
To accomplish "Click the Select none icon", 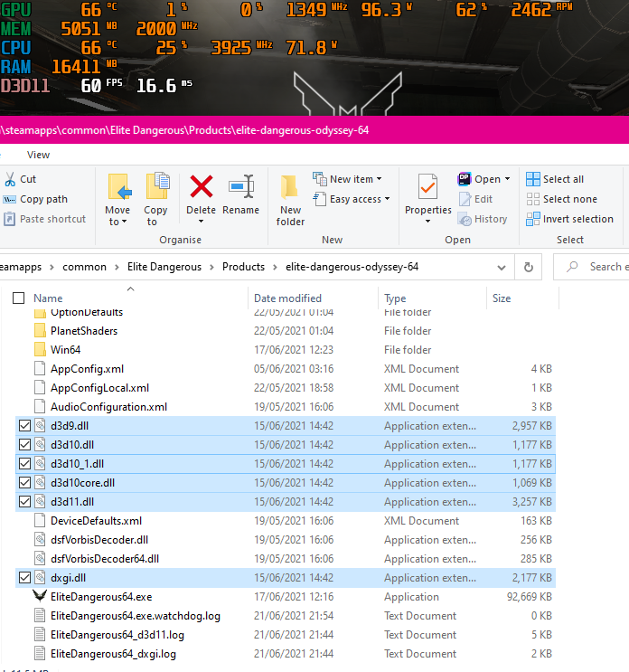I will (x=533, y=199).
